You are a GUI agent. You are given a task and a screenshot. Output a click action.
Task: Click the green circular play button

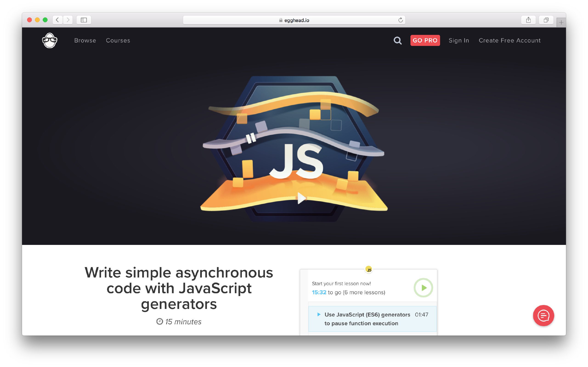pos(423,288)
